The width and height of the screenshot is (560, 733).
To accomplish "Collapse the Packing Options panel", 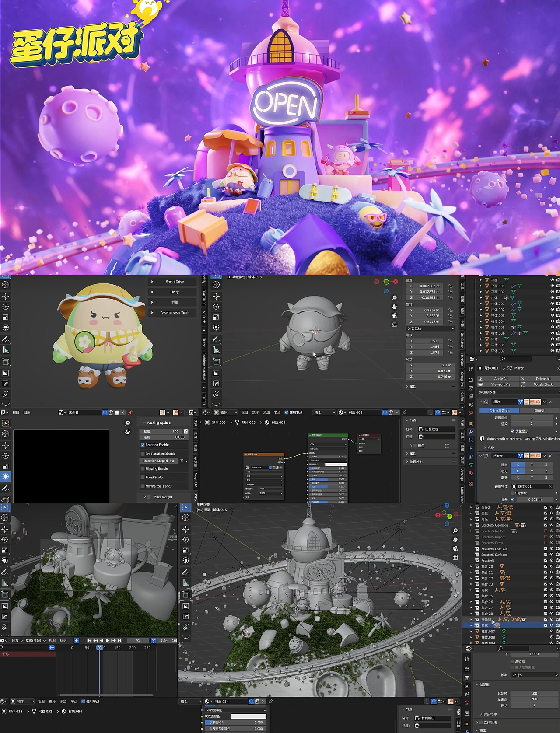I will tap(144, 422).
